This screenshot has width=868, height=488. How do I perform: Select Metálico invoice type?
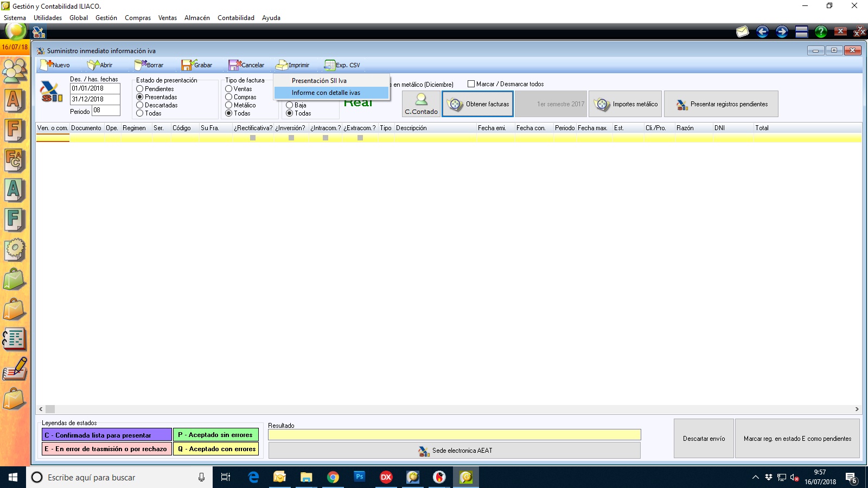coord(240,105)
